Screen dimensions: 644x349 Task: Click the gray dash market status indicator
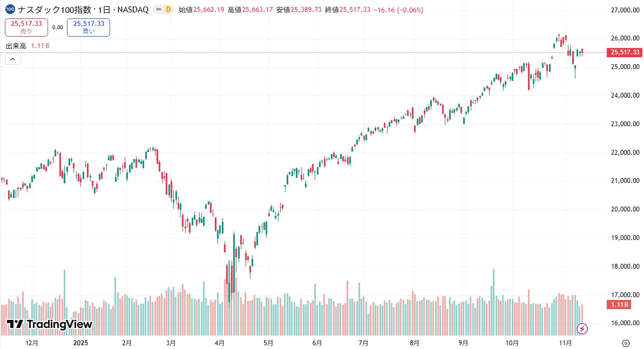coord(158,10)
